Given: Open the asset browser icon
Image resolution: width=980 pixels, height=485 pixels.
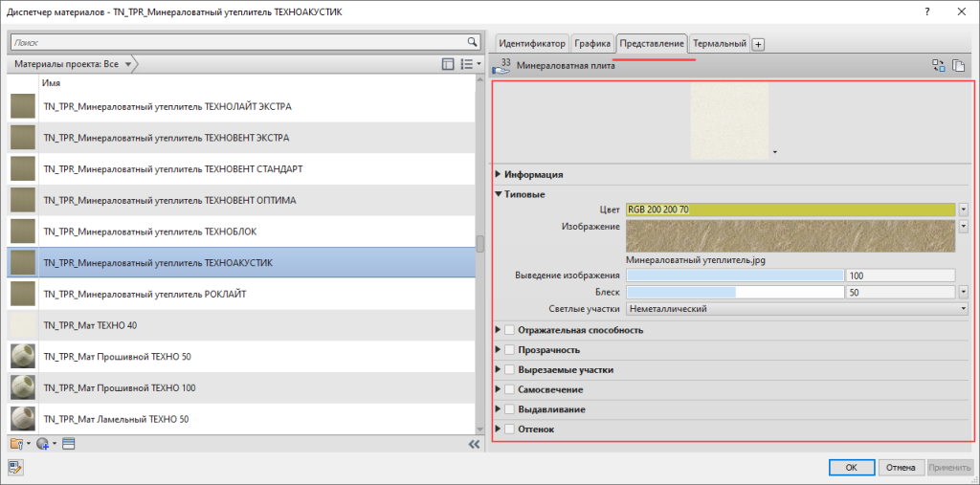Looking at the screenshot, I should tap(68, 444).
